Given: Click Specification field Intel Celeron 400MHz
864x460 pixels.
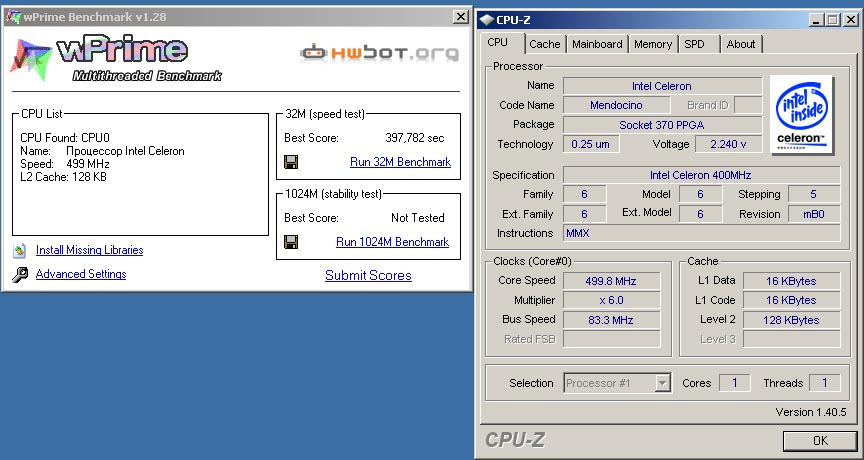Looking at the screenshot, I should (701, 175).
